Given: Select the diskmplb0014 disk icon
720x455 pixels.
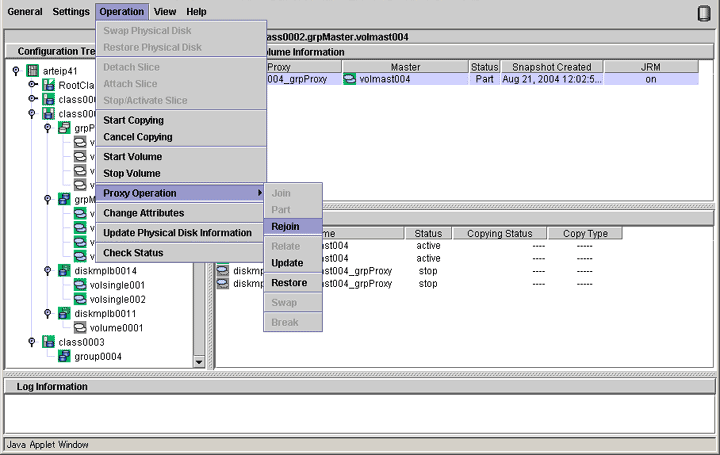Looking at the screenshot, I should (65, 270).
